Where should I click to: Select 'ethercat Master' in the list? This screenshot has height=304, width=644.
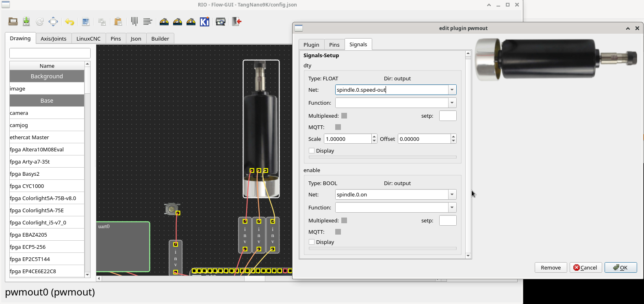47,137
